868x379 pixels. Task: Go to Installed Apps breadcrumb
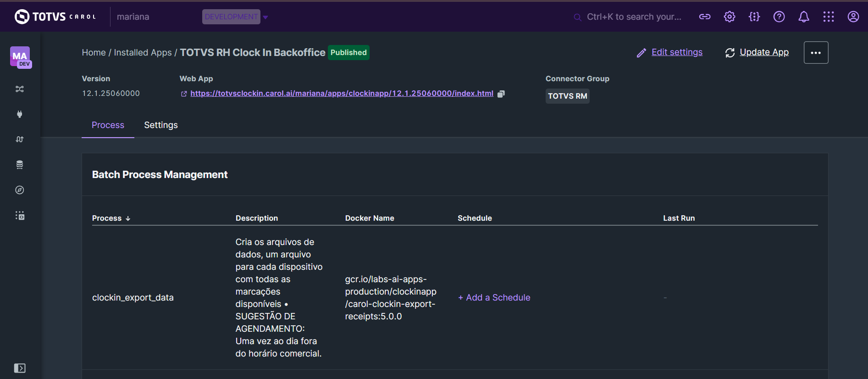coord(143,52)
